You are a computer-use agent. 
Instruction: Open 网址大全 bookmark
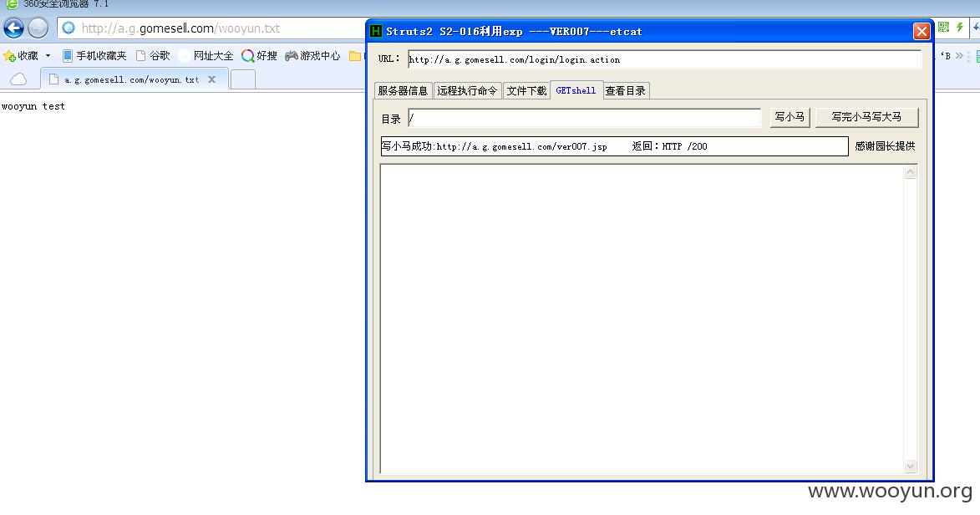206,56
